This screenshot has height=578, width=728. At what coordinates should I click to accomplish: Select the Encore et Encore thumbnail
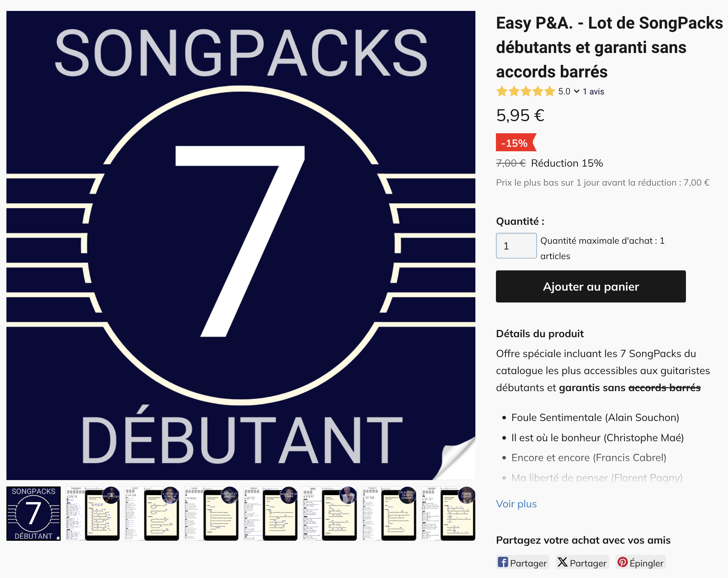pyautogui.click(x=212, y=514)
